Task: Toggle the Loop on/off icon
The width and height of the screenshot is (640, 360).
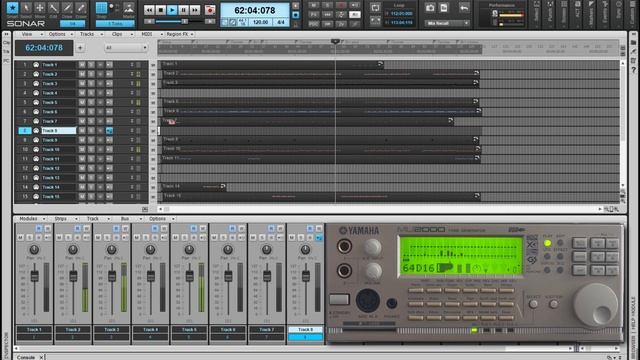Action: point(375,7)
